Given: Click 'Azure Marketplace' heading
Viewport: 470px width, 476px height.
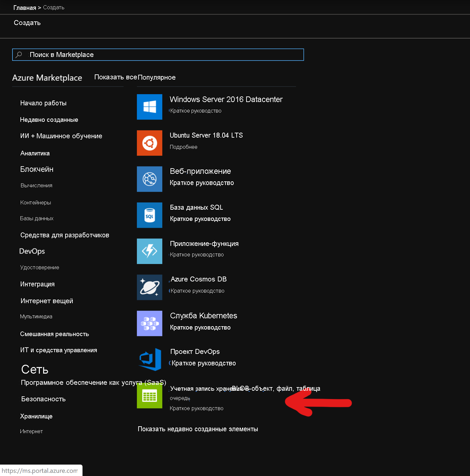Looking at the screenshot, I should pos(47,78).
